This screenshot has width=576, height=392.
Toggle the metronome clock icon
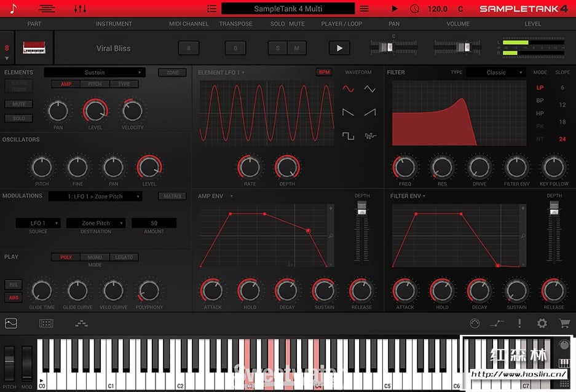(x=415, y=9)
